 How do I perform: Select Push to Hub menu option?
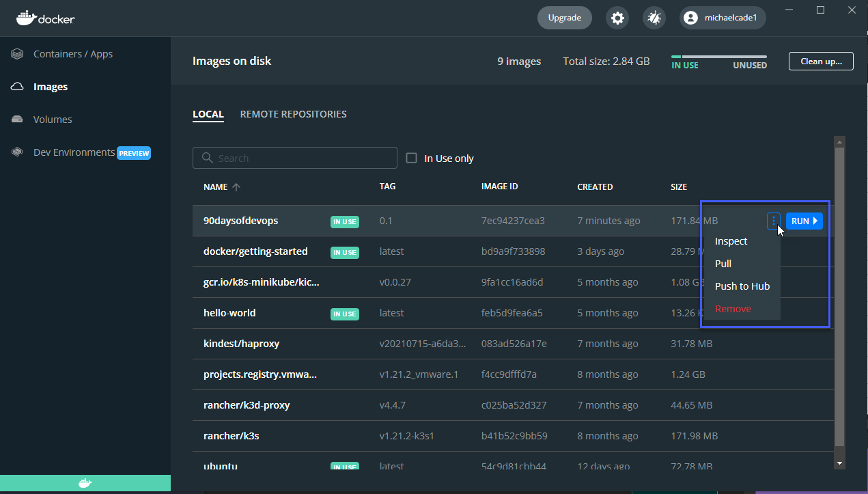point(742,286)
